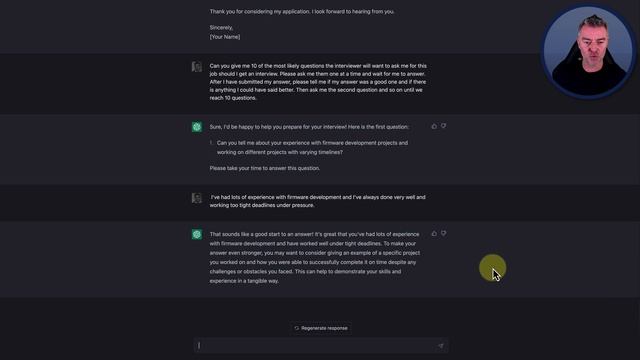This screenshot has height=360, width=640.
Task: Give thumbs down to the answer feedback reply
Action: coord(444,233)
